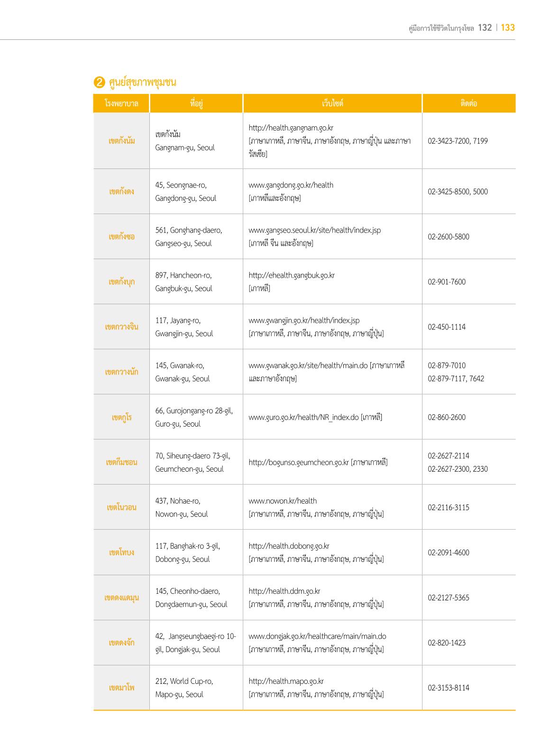Click the เว็บไซต์ column header
Image resolution: width=560 pixels, height=747 pixels.
[x=332, y=103]
